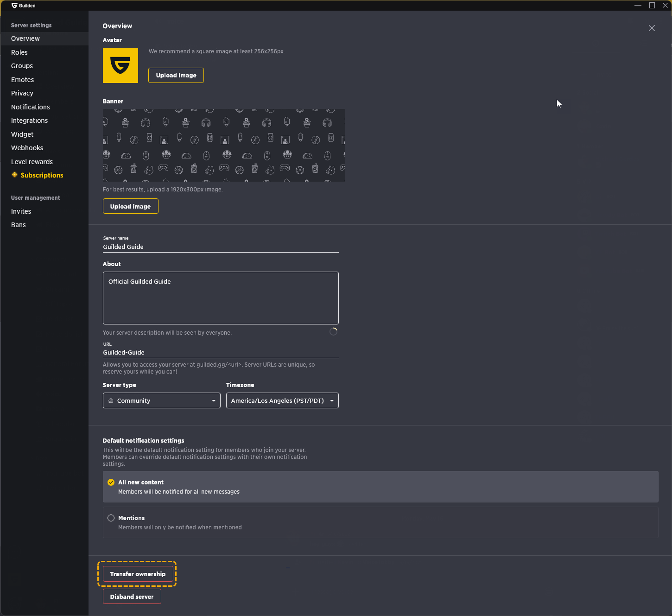
Task: Open the Timezone dropdown
Action: pos(282,400)
